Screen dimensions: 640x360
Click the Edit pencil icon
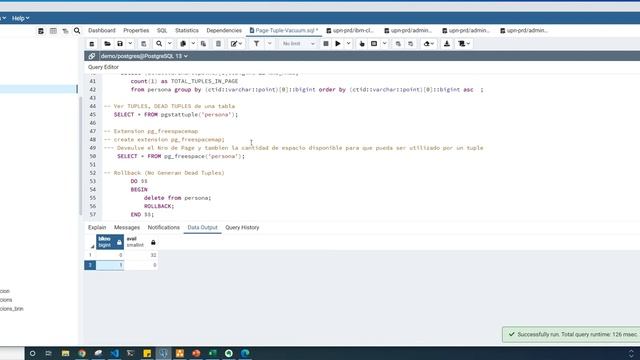tap(234, 44)
